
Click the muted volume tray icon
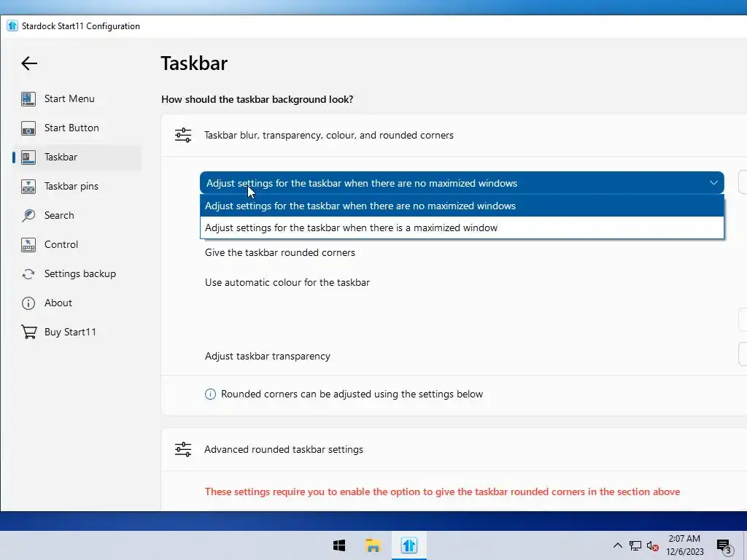point(653,546)
